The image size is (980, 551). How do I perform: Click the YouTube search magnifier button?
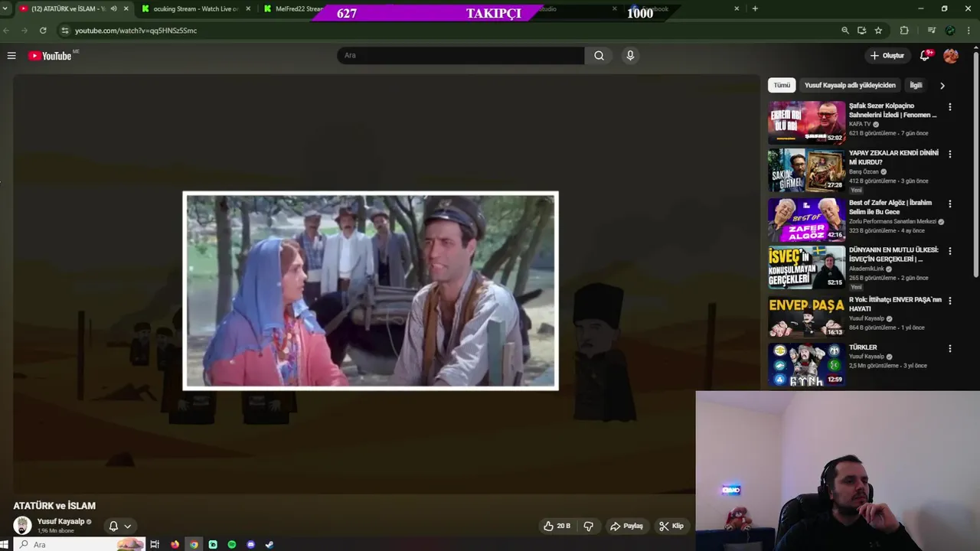point(599,55)
